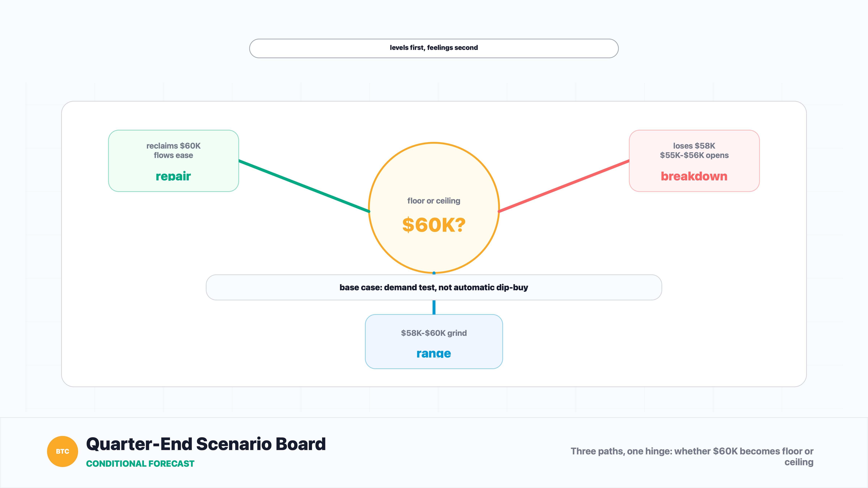Click the 'reclaims $60K flows ease' text

tap(174, 151)
